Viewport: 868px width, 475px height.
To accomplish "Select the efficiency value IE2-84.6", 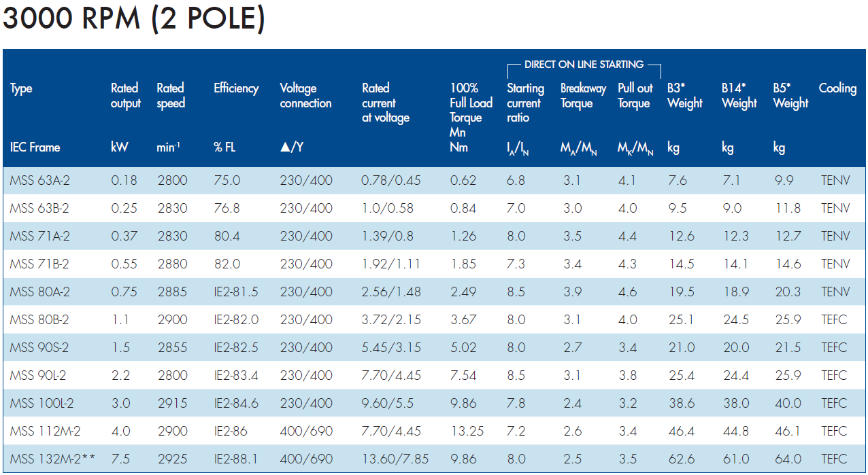I will coord(236,403).
